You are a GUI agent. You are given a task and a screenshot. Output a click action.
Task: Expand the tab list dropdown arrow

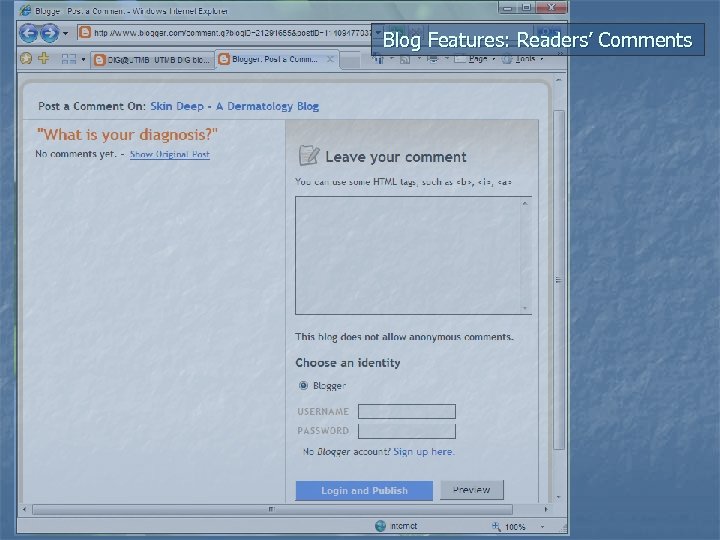pyautogui.click(x=83, y=59)
